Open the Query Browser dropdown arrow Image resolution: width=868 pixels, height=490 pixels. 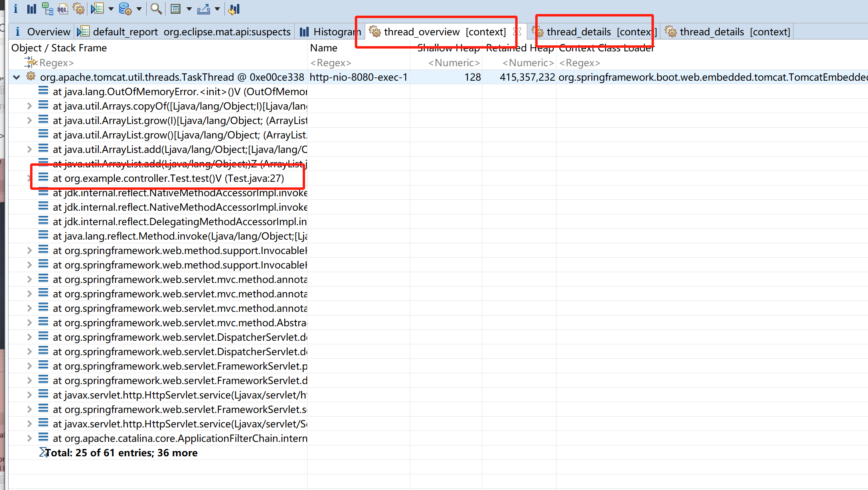tap(139, 8)
